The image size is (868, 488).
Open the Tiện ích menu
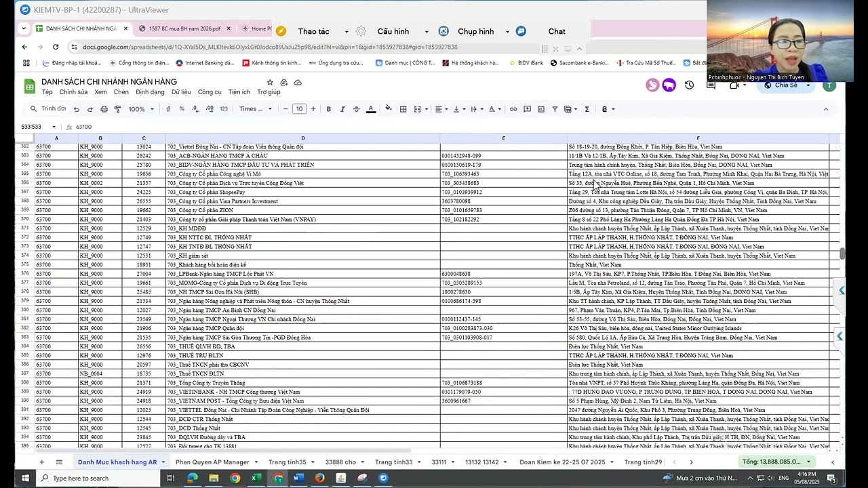239,92
